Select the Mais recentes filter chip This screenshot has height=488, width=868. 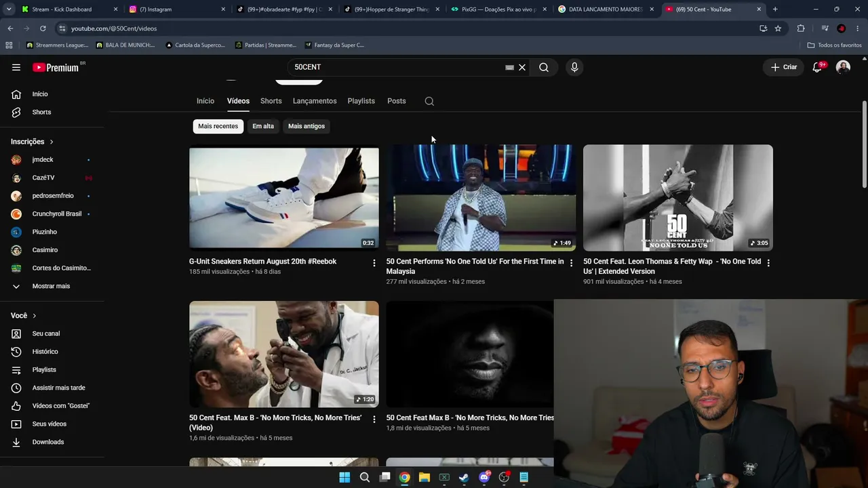pos(218,126)
